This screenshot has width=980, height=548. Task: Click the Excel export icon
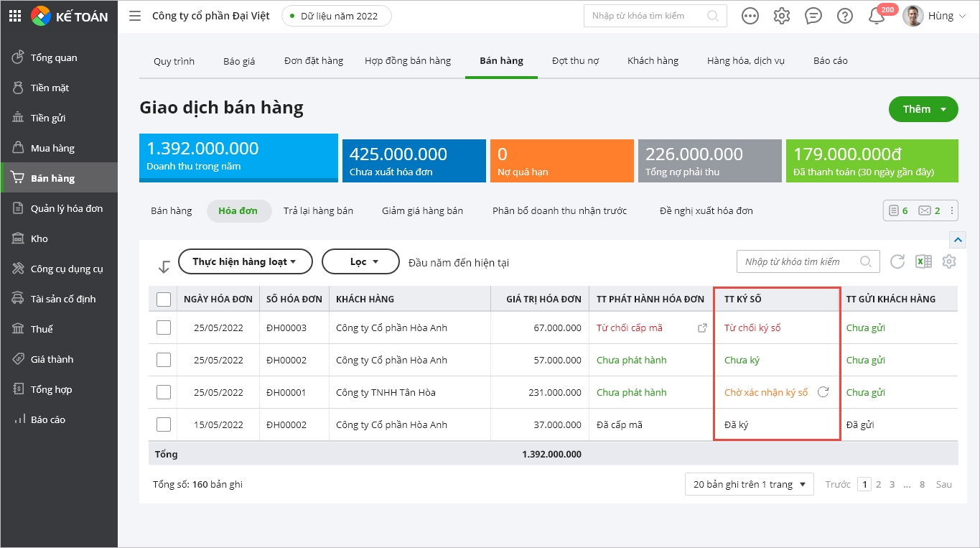[923, 261]
